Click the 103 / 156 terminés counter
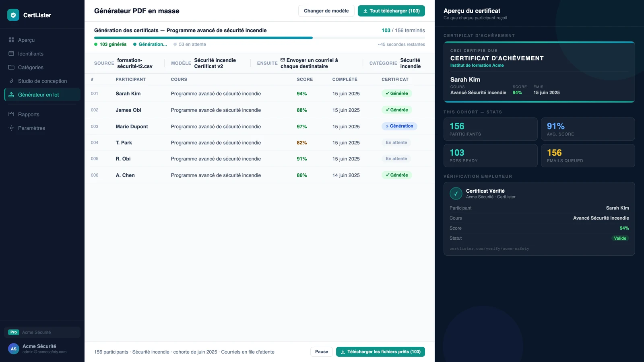This screenshot has width=644, height=362. (x=403, y=30)
